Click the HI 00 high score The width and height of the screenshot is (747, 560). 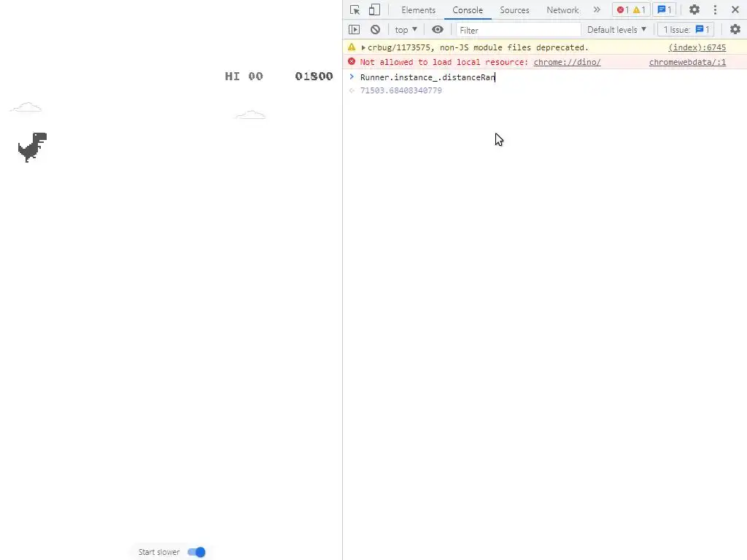(x=244, y=76)
